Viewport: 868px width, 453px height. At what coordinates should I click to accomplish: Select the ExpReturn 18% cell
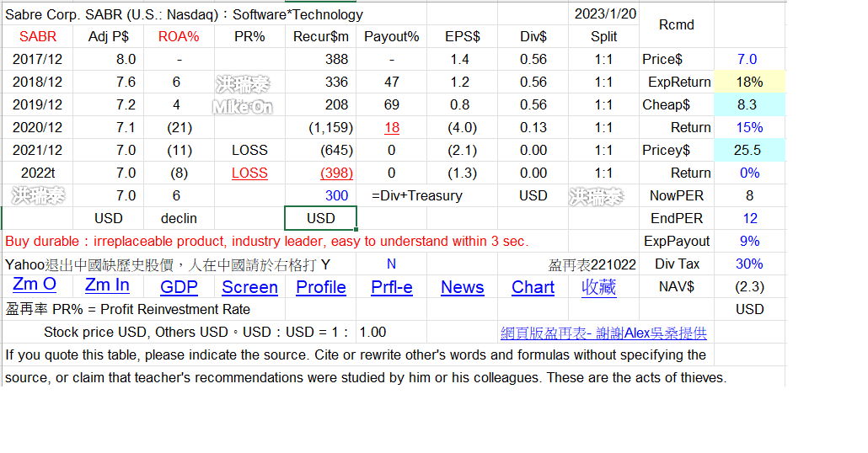pos(749,82)
